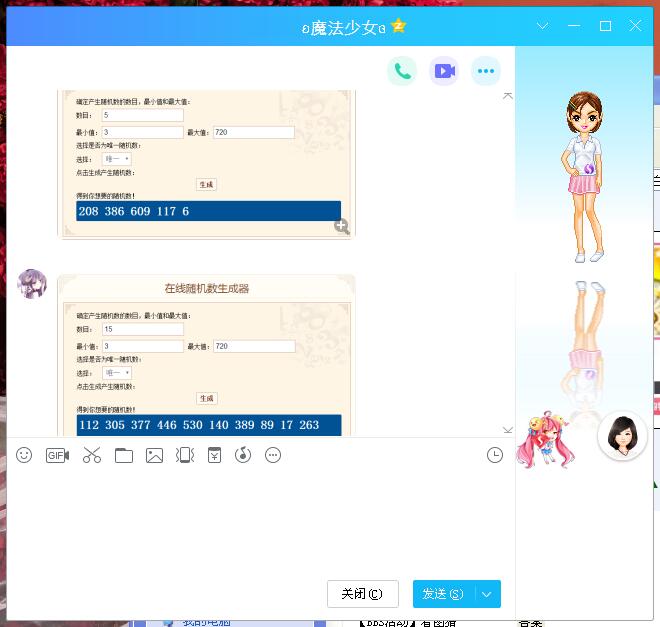The image size is (660, 627).
Task: Open the second image with 在线随机数生成器 title
Action: (x=206, y=355)
